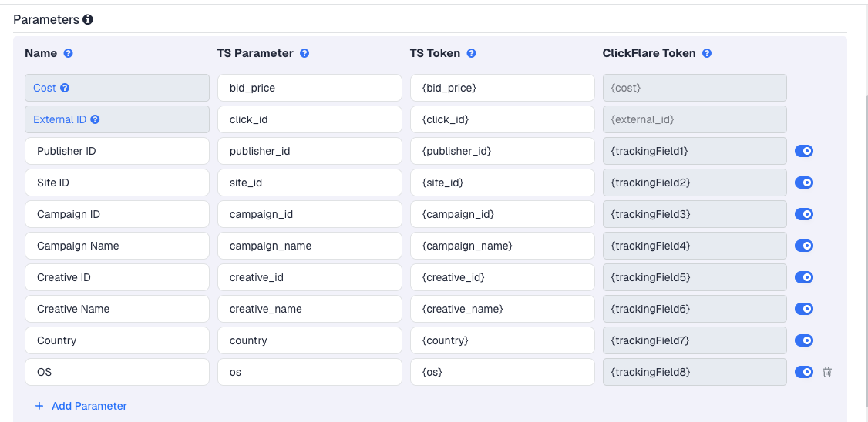Click the {campaign_id} TS Token field
868x422 pixels.
503,214
